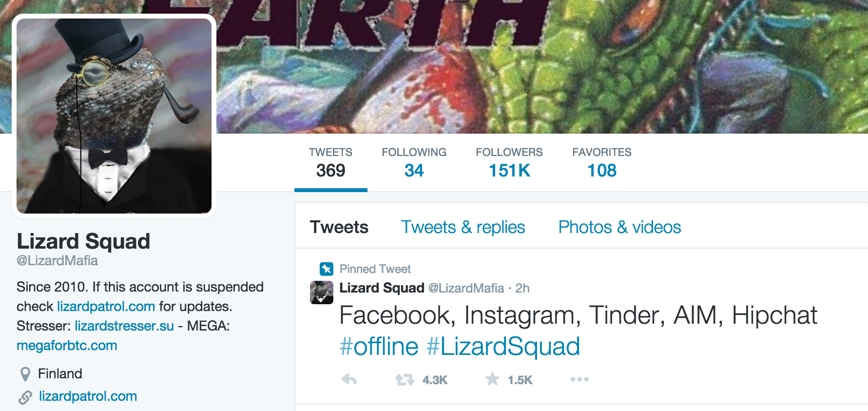Screen dimensions: 868x411
Task: Open the #LizardSquad hashtag
Action: click(503, 347)
